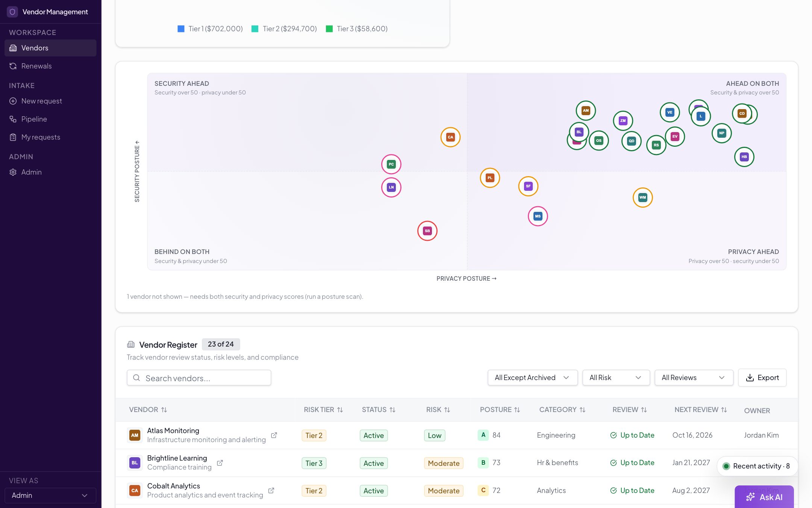Screen dimensions: 812x508
Task: Select the RS vendor bubble on chart
Action: pyautogui.click(x=656, y=145)
